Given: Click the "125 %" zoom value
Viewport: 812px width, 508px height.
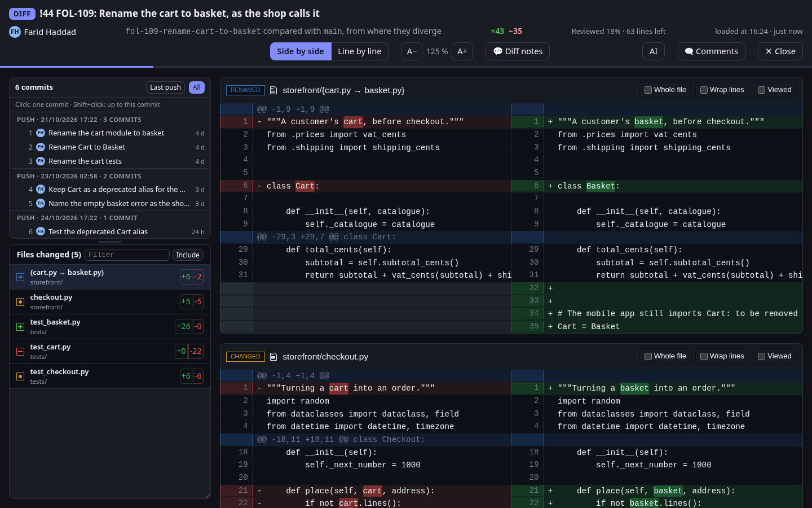Looking at the screenshot, I should pos(437,51).
